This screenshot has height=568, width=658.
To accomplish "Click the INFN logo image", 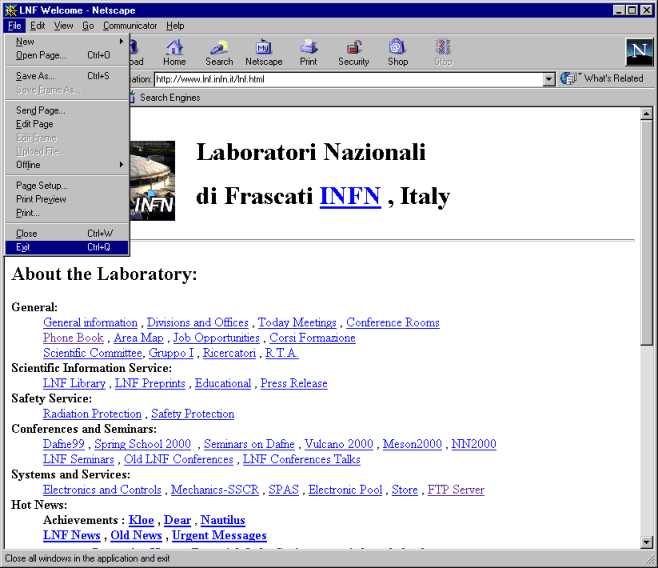I will (x=152, y=181).
